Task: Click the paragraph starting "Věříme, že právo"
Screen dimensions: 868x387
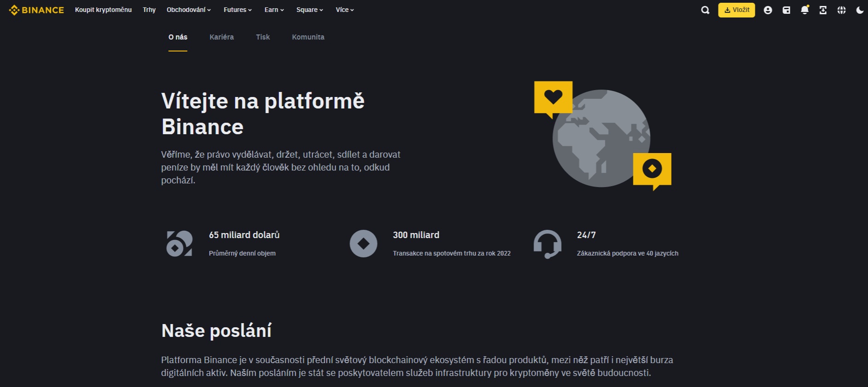Action: coord(281,167)
